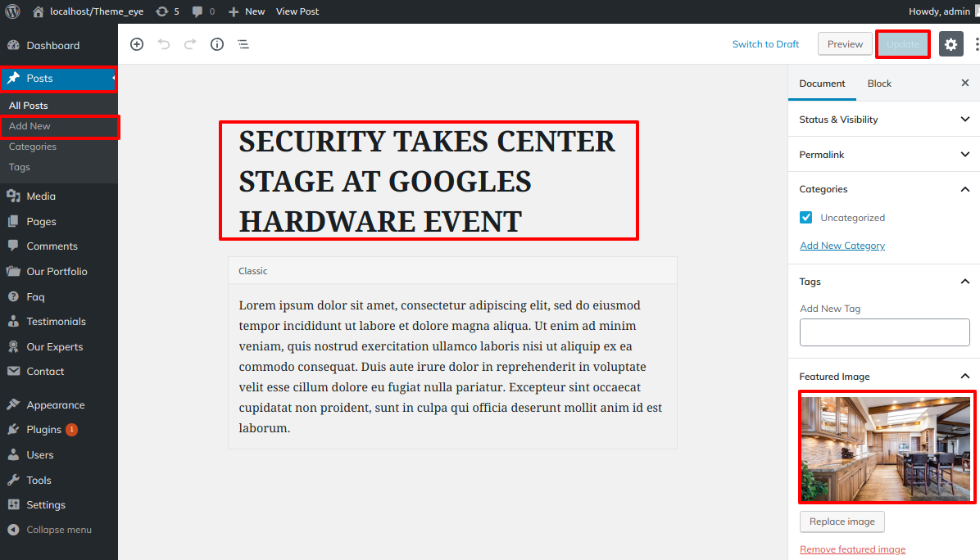Click the Preview button
The width and height of the screenshot is (980, 560).
(x=845, y=44)
